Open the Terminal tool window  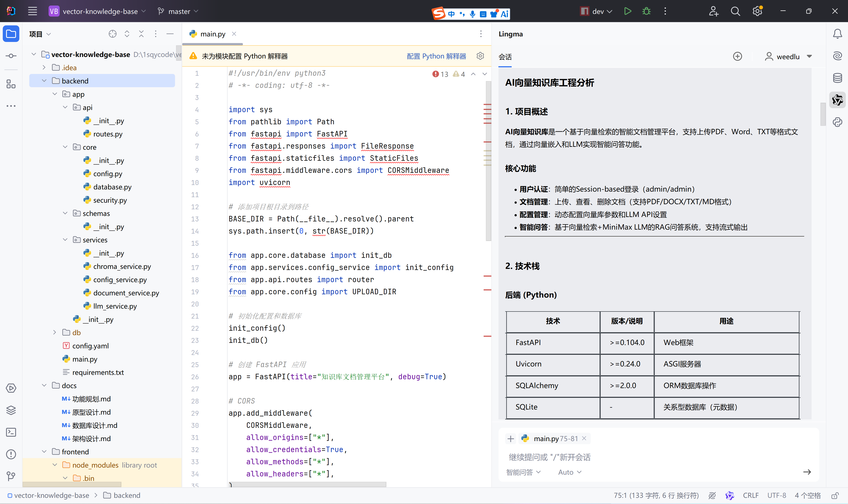11,432
